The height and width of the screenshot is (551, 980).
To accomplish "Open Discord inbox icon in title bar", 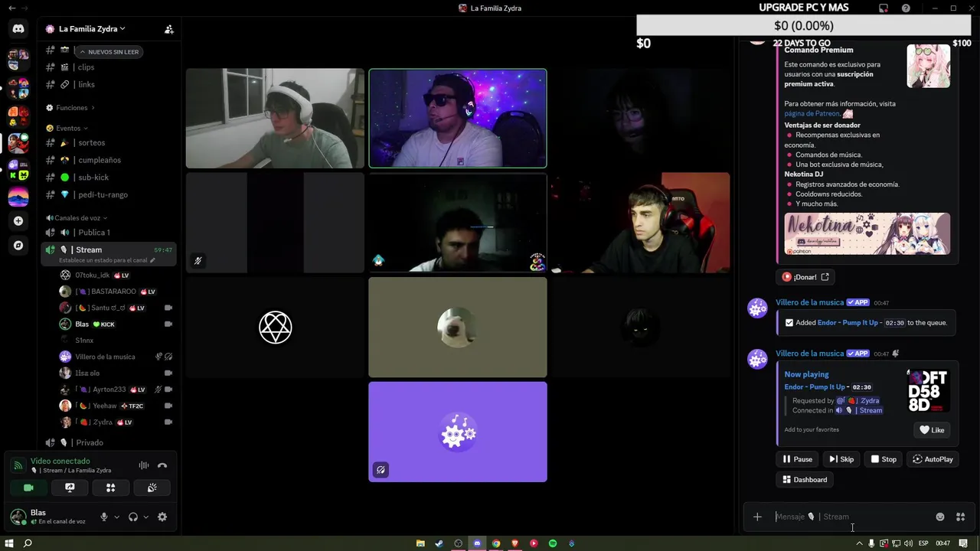I will click(884, 8).
